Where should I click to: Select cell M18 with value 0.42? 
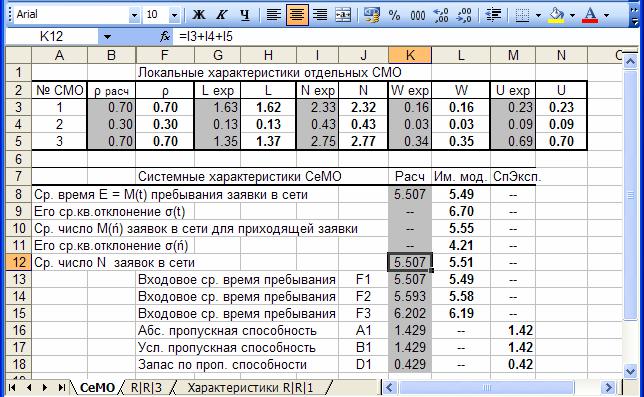click(513, 364)
